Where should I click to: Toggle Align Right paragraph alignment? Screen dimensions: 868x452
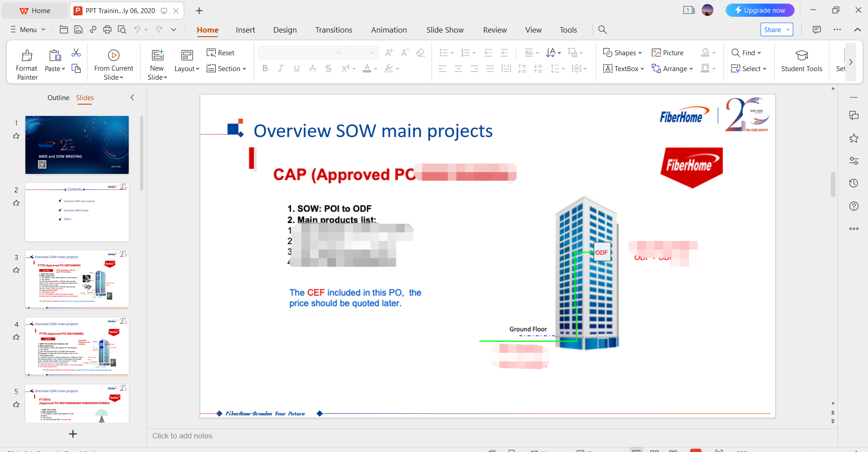[x=475, y=68]
